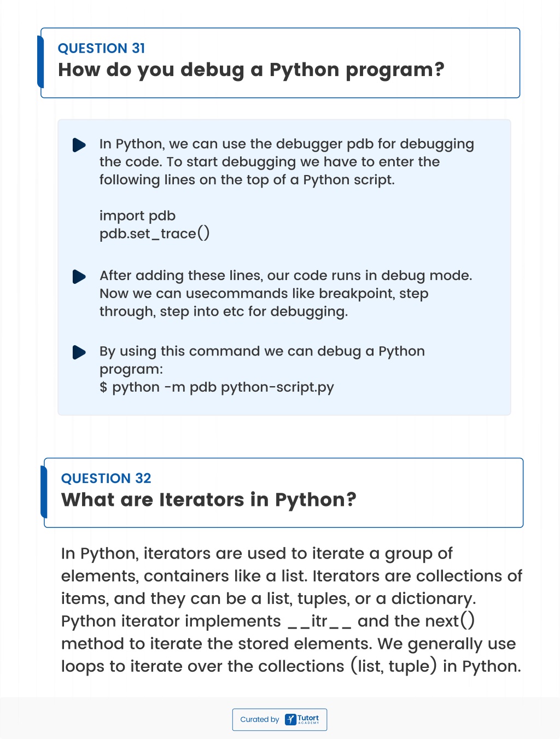Click the blue accent bar of Question 32
Image resolution: width=560 pixels, height=739 pixels.
coord(44,492)
